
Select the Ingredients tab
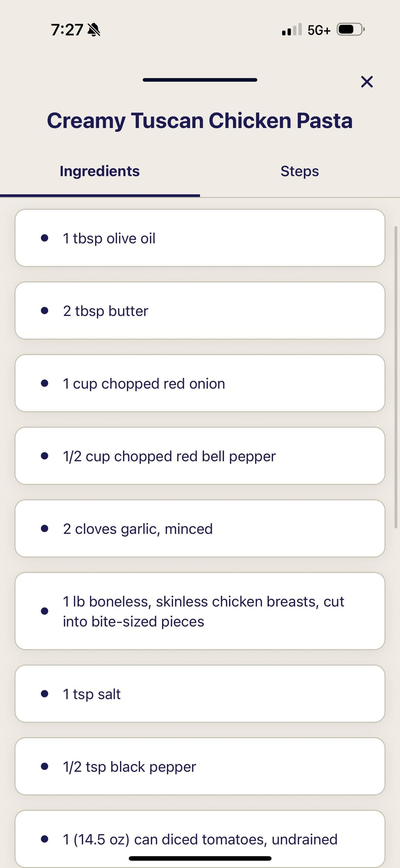click(100, 171)
